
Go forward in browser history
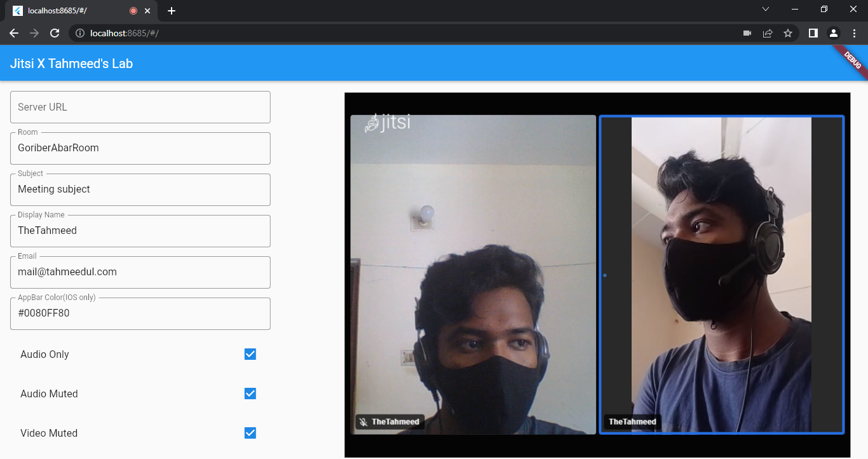coord(34,33)
